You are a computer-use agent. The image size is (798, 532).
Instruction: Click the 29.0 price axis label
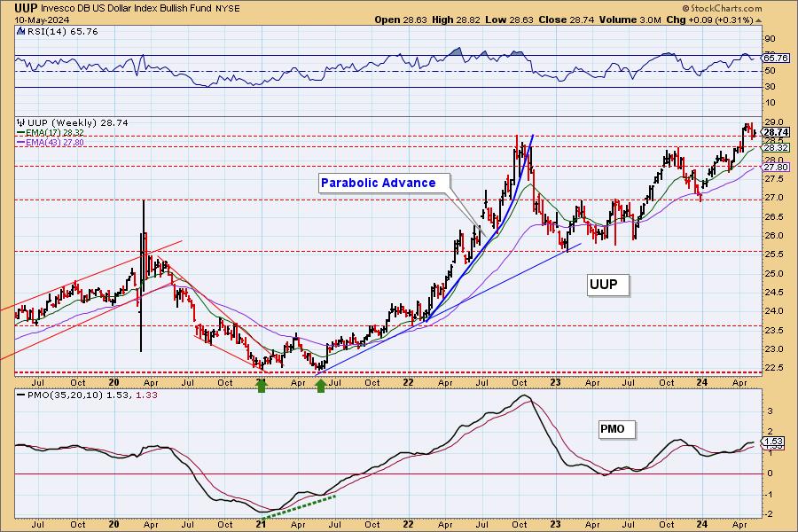(774, 122)
